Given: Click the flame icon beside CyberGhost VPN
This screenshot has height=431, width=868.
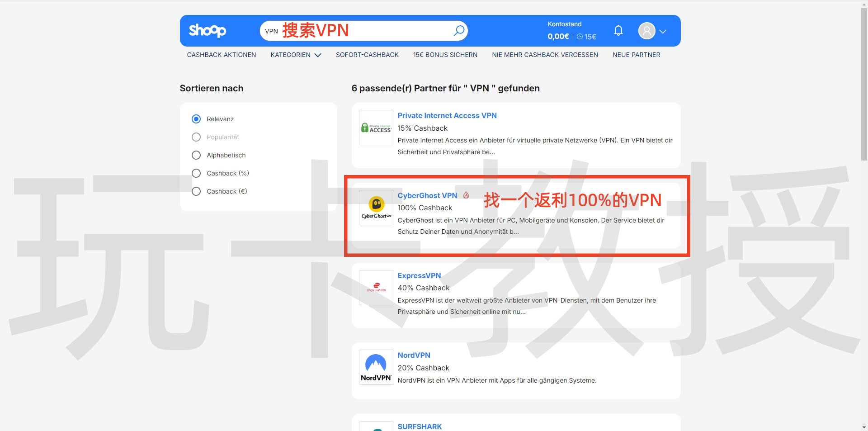Looking at the screenshot, I should (466, 195).
